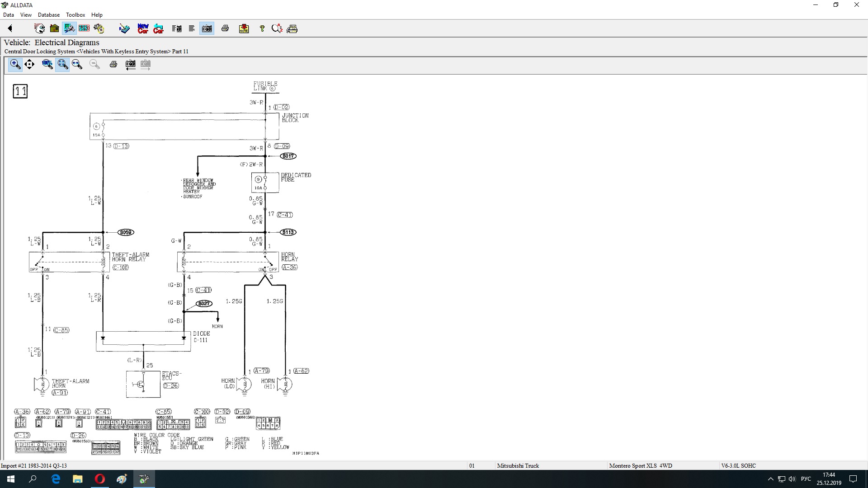Open the Note pushpin icon
Image resolution: width=868 pixels, height=488 pixels.
point(244,28)
